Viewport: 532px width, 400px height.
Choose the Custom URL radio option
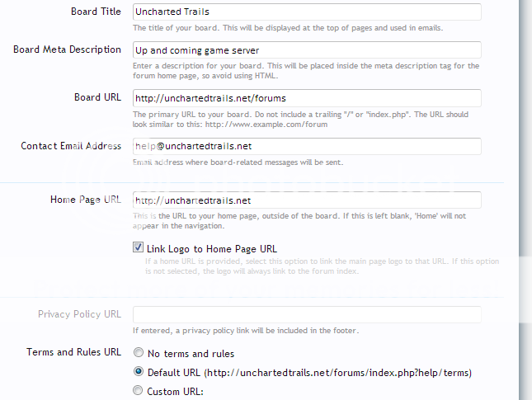(x=138, y=390)
